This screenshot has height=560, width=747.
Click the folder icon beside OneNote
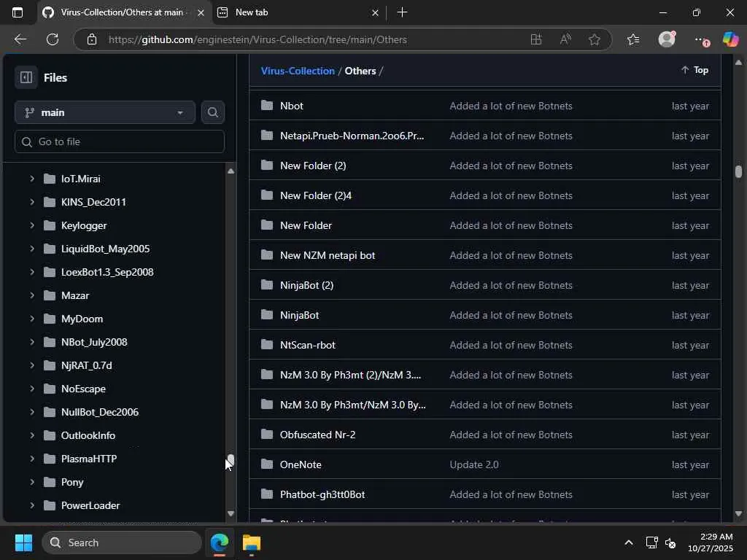(267, 464)
